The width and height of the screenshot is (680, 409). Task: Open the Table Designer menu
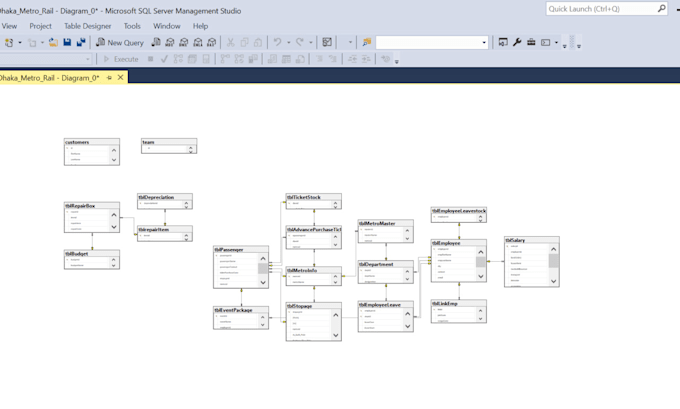pyautogui.click(x=88, y=26)
